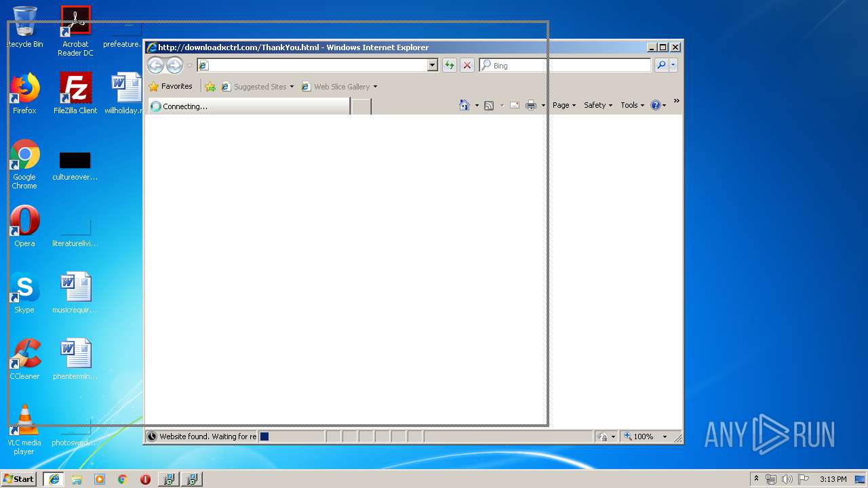Add page to Favorites bar icon

coord(210,87)
